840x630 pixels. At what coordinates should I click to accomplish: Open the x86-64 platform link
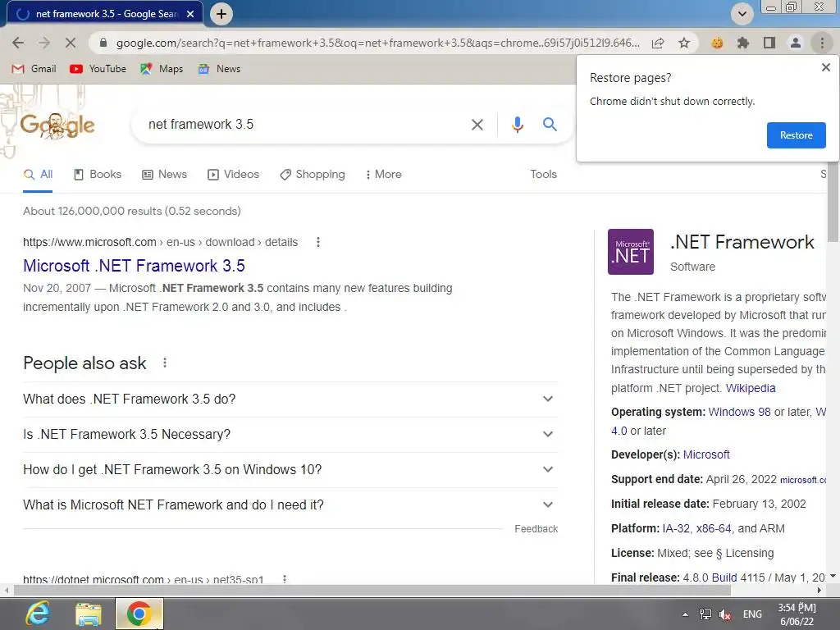[714, 529]
